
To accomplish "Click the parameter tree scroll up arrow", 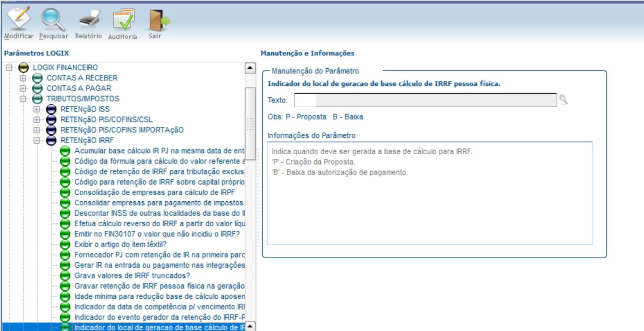I will (x=250, y=68).
